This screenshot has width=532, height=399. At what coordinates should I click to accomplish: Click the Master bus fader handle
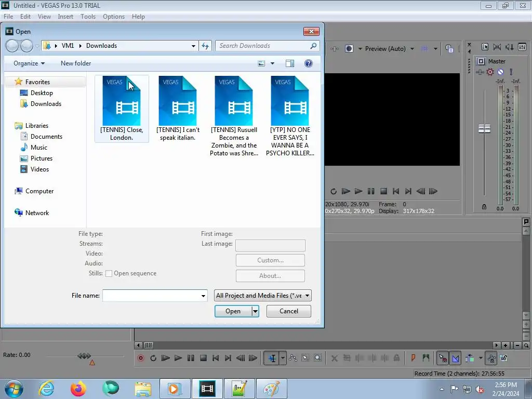coord(484,129)
